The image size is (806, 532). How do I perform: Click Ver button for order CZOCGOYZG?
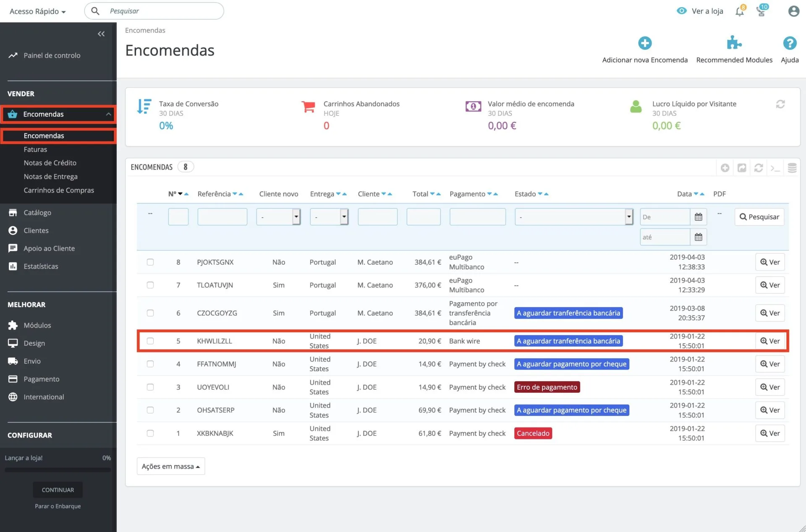point(770,313)
